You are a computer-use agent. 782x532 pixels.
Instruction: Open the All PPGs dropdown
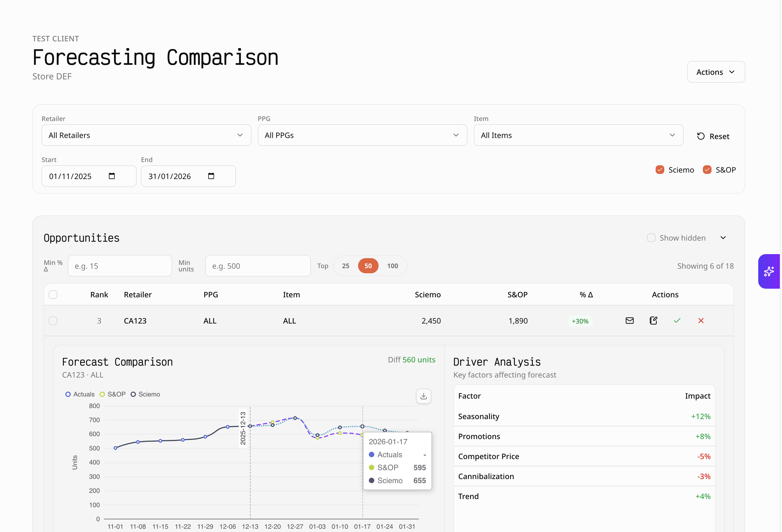362,135
